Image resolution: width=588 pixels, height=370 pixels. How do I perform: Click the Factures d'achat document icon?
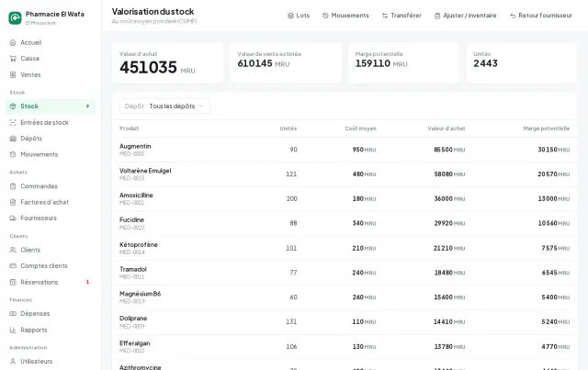[13, 202]
